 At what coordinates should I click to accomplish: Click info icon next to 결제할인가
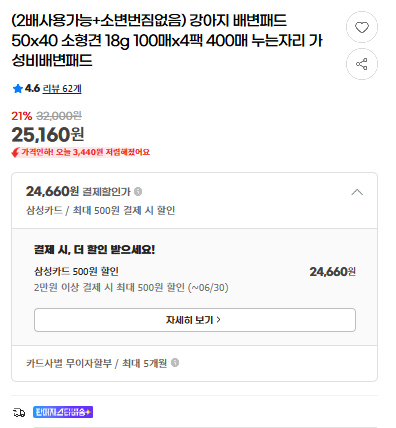pos(138,192)
